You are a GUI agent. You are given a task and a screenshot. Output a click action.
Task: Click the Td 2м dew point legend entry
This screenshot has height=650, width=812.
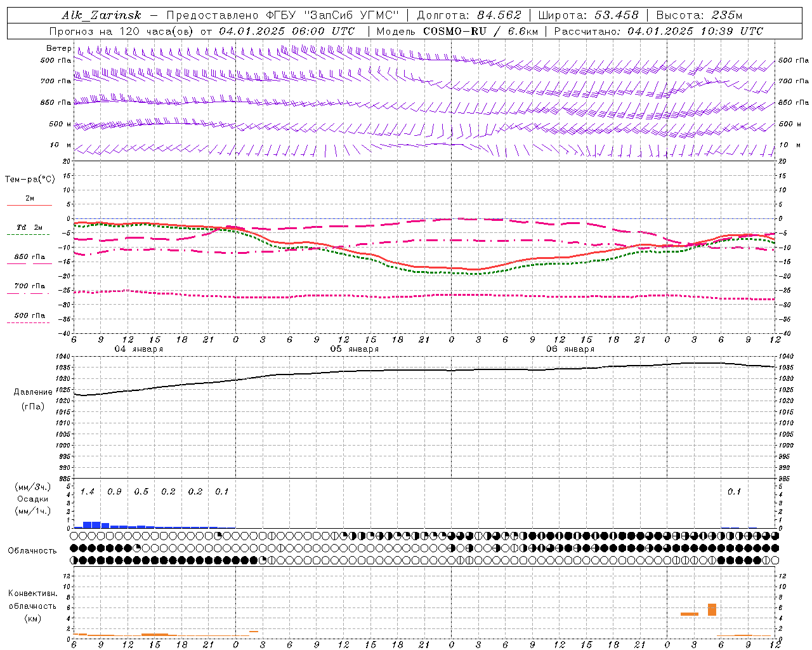click(x=29, y=227)
